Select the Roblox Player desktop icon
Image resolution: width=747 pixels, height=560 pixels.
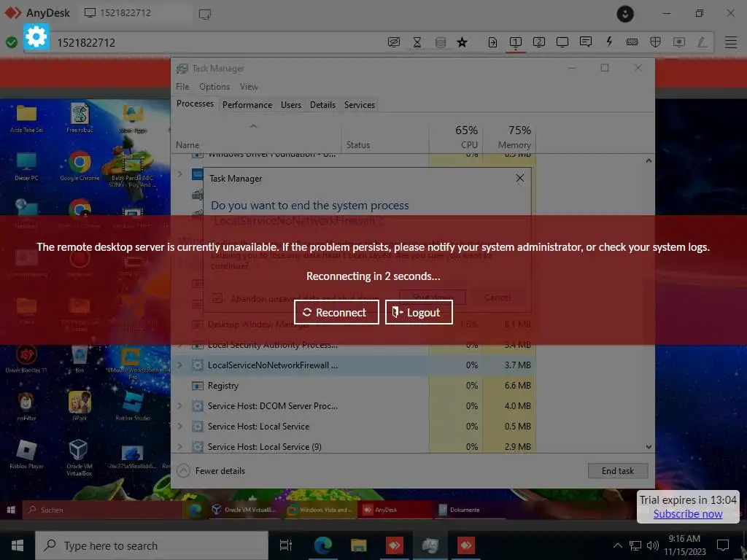26,455
